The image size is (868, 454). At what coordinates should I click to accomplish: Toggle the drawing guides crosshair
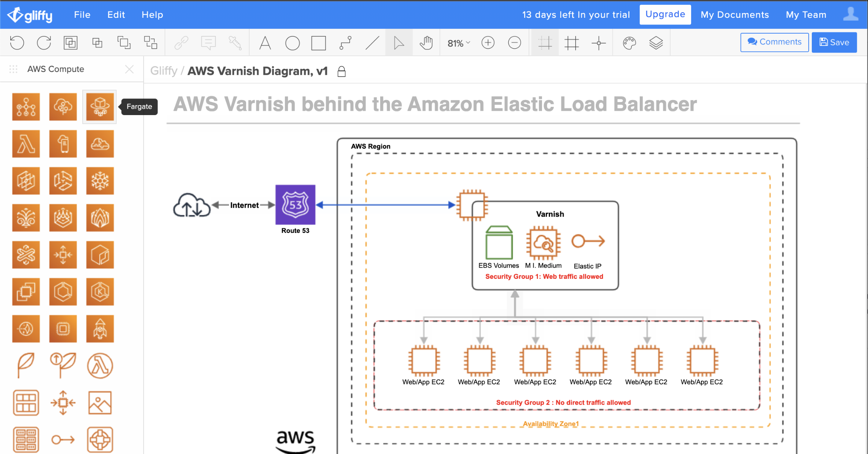coord(599,43)
